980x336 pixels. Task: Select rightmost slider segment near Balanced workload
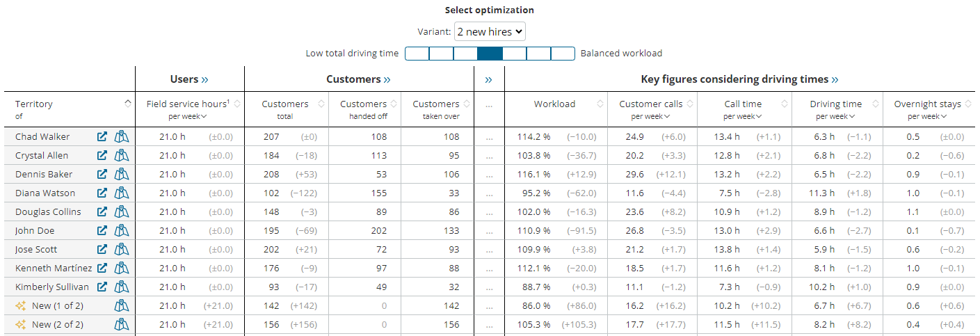563,54
